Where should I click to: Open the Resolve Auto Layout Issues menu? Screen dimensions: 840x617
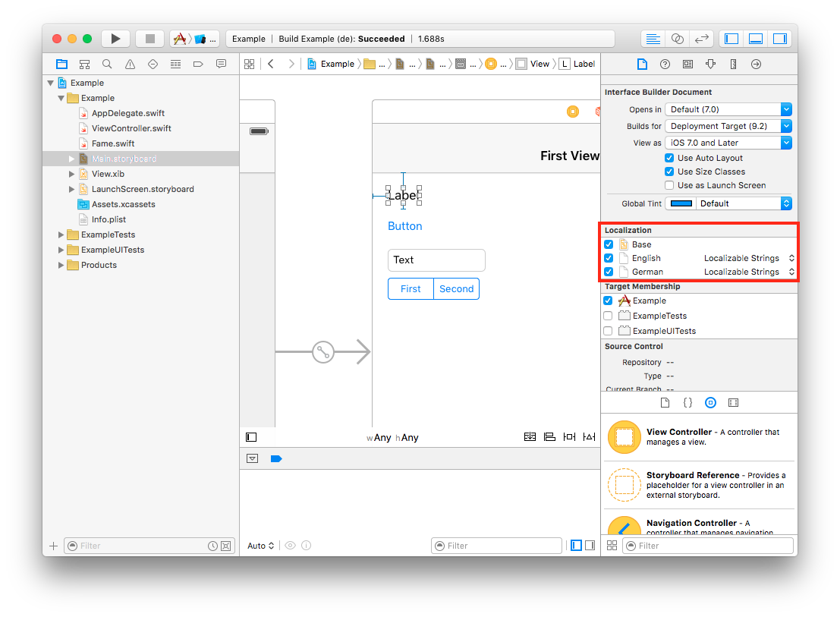(x=589, y=437)
